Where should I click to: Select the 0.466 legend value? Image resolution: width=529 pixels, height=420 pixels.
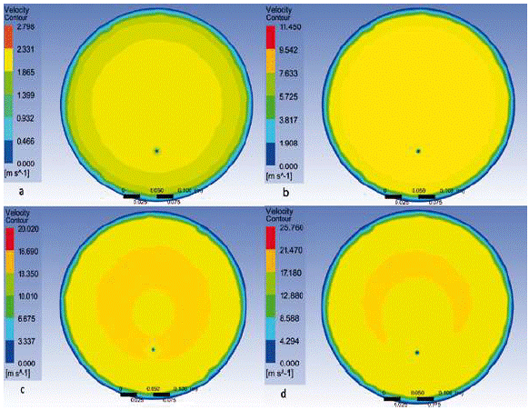point(26,141)
